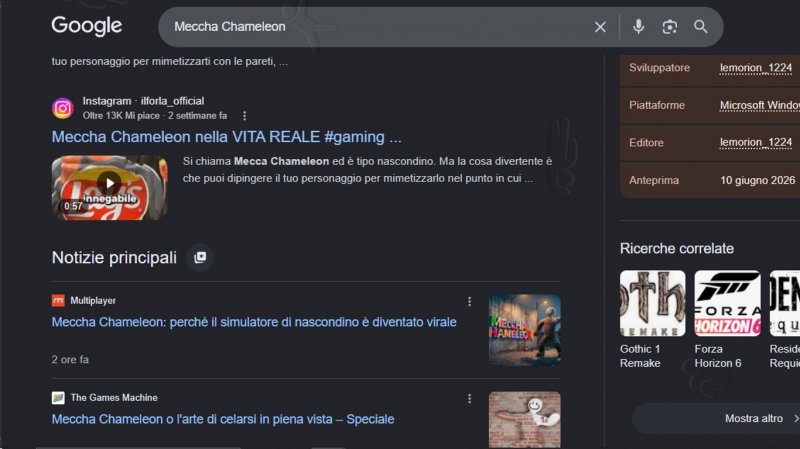Click The Games Machine source favicon
The width and height of the screenshot is (800, 449).
58,397
